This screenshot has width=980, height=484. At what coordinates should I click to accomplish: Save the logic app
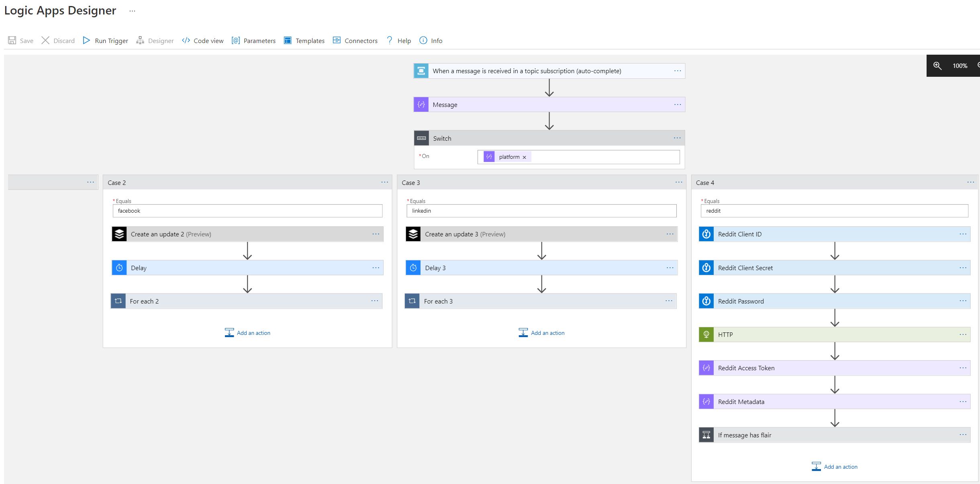tap(21, 40)
